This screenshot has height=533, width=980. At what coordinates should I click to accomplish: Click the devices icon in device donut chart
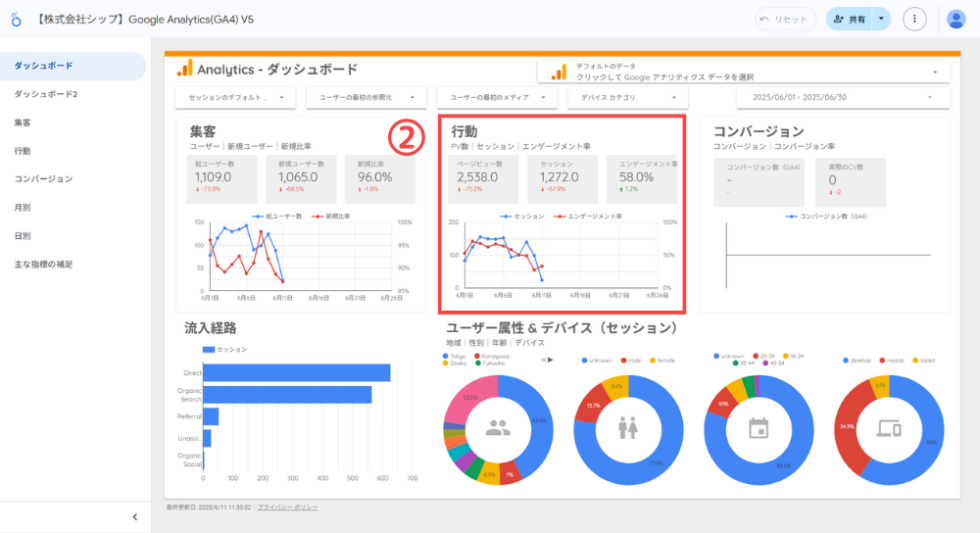(x=889, y=428)
